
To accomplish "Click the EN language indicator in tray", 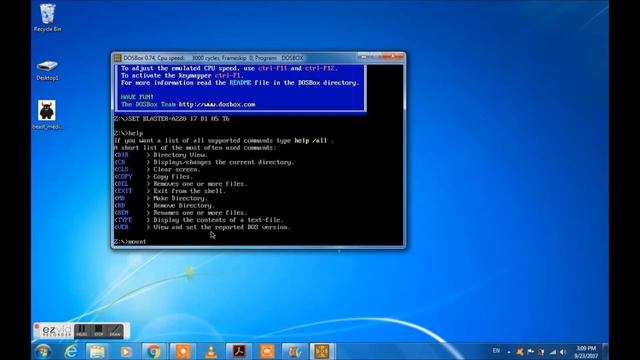I will [x=496, y=351].
